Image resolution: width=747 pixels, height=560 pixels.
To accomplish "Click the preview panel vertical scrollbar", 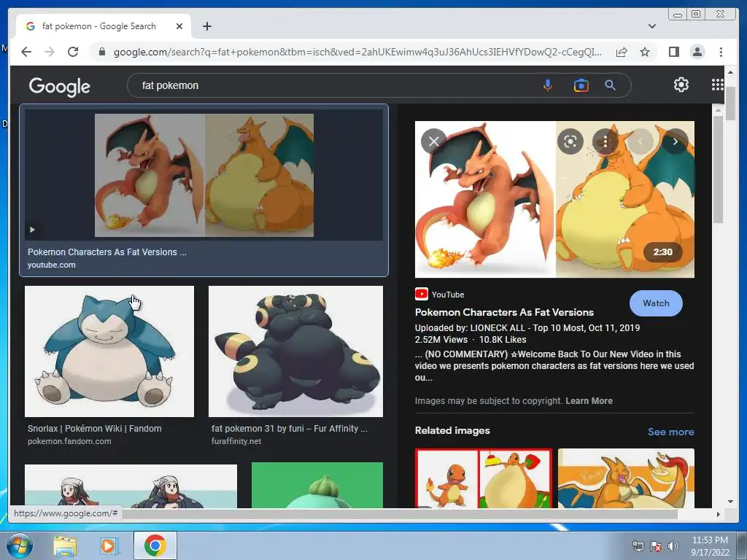I will (719, 169).
